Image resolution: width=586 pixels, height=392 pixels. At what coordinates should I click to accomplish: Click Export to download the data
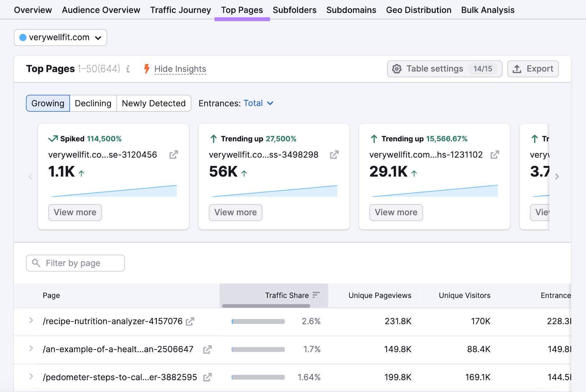pyautogui.click(x=533, y=69)
